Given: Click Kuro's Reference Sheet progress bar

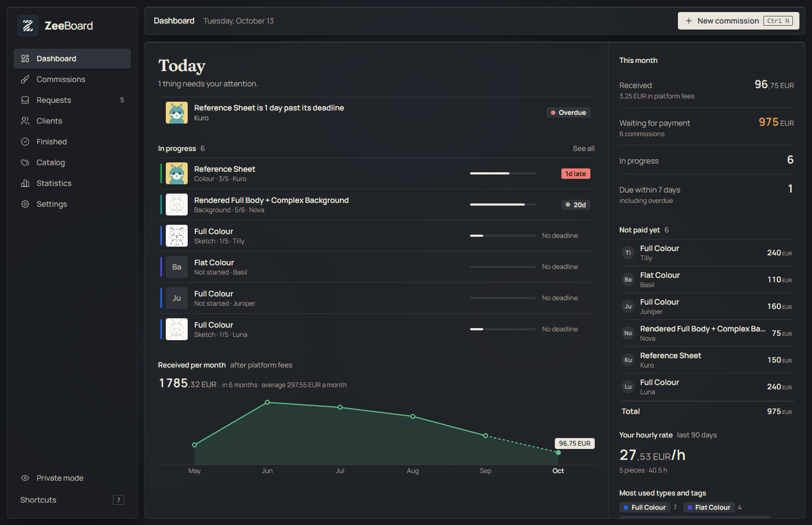Looking at the screenshot, I should 503,173.
